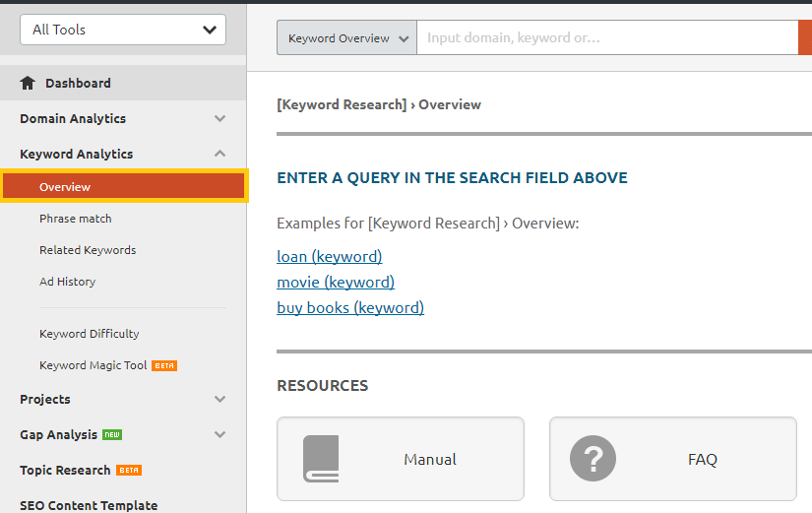This screenshot has width=812, height=513.
Task: Click the Dashboard home icon
Action: (28, 83)
